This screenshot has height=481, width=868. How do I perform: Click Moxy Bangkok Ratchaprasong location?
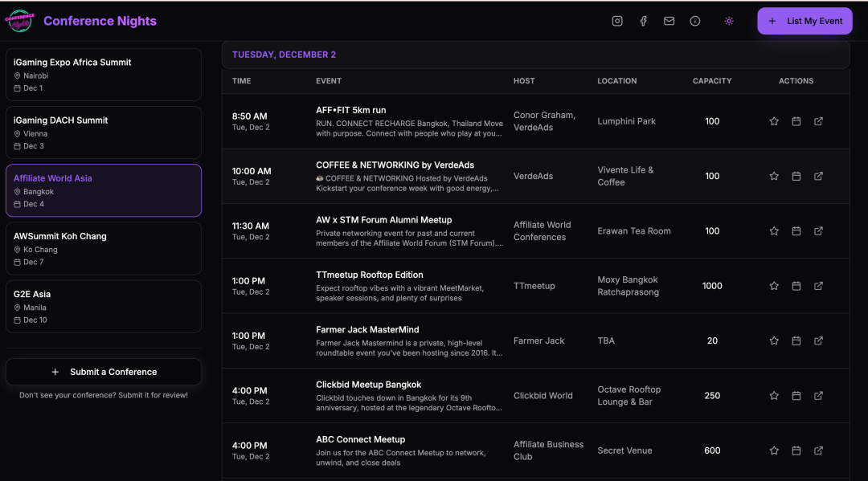pyautogui.click(x=628, y=286)
